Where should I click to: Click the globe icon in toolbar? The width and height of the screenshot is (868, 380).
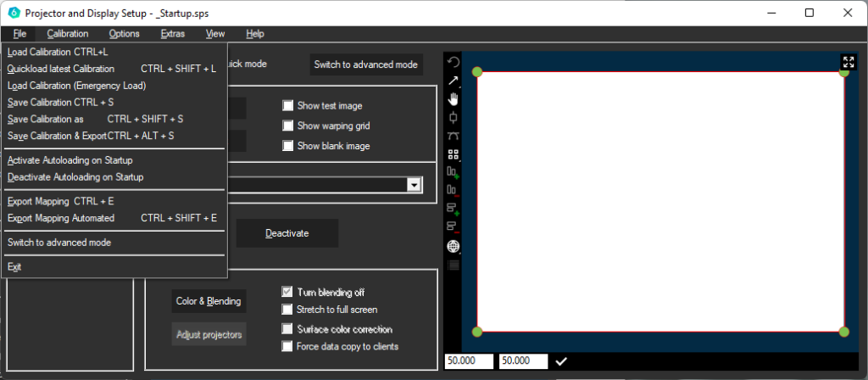coord(453,246)
